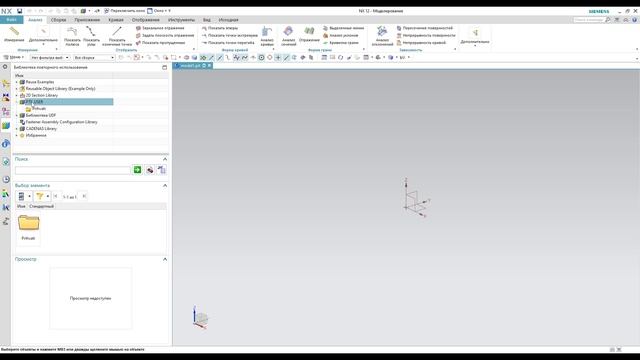Open Дополнительно dropdown next to Измерение

43,36
